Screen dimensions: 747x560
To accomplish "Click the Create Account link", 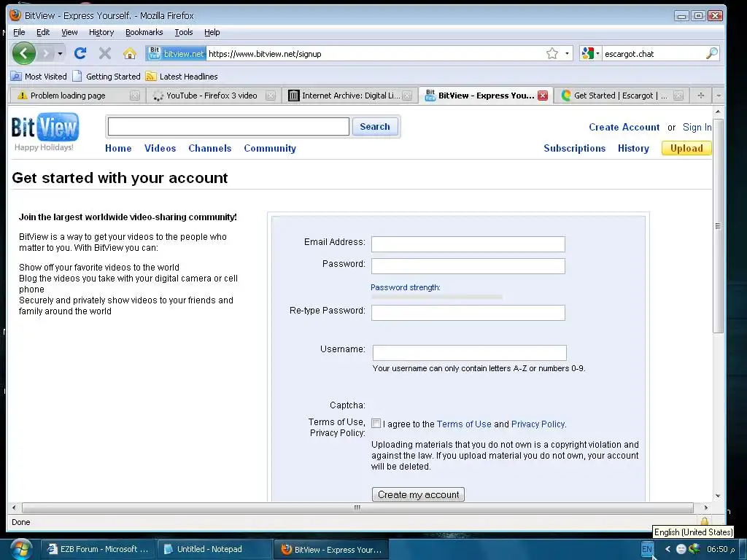I will coord(624,127).
